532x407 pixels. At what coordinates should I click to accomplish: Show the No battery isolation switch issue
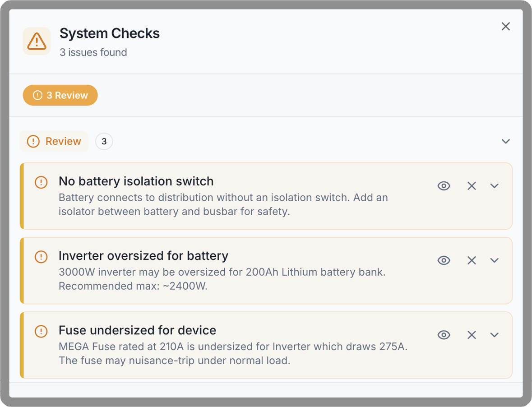coord(444,186)
